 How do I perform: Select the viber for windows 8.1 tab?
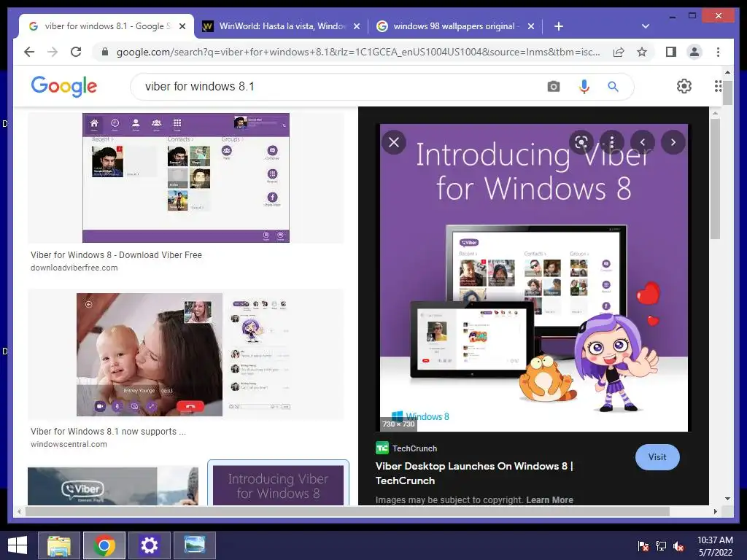pos(107,26)
